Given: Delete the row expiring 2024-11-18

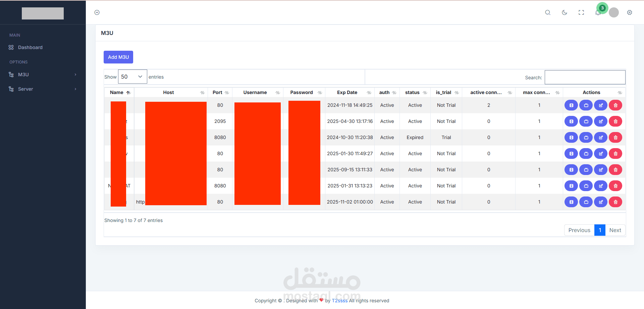Looking at the screenshot, I should pyautogui.click(x=615, y=105).
